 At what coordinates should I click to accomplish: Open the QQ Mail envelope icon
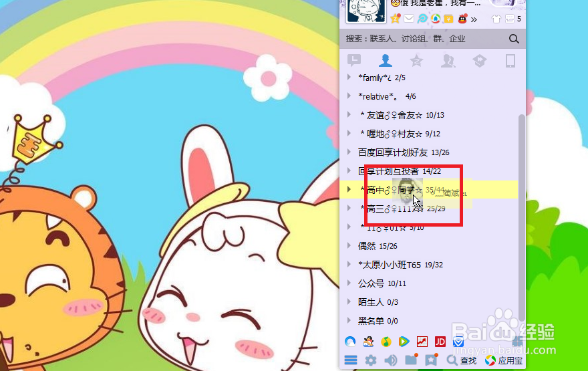pos(409,18)
